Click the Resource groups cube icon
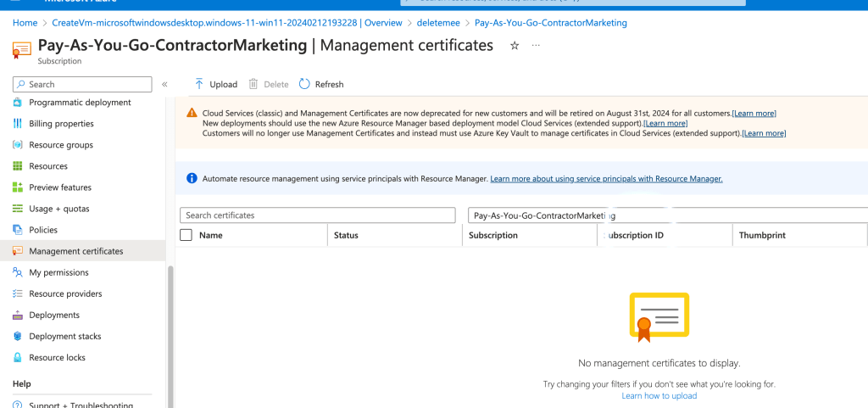The height and width of the screenshot is (408, 868). [18, 145]
